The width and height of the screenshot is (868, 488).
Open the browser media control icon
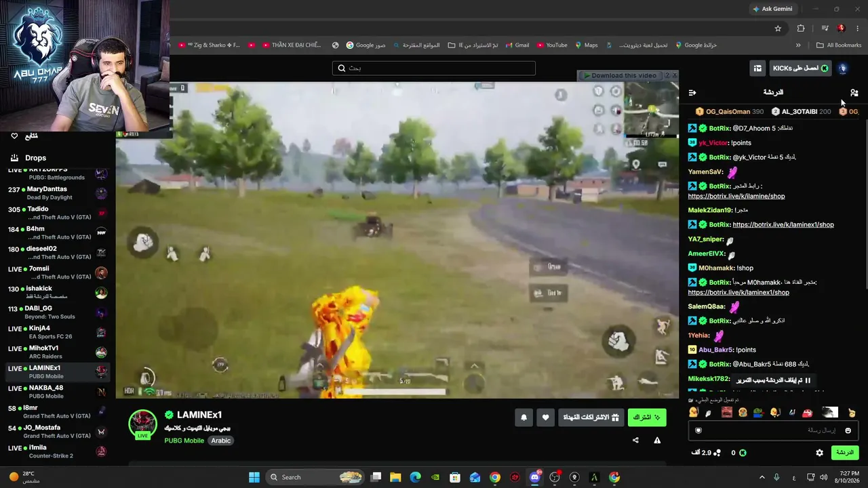click(x=825, y=28)
